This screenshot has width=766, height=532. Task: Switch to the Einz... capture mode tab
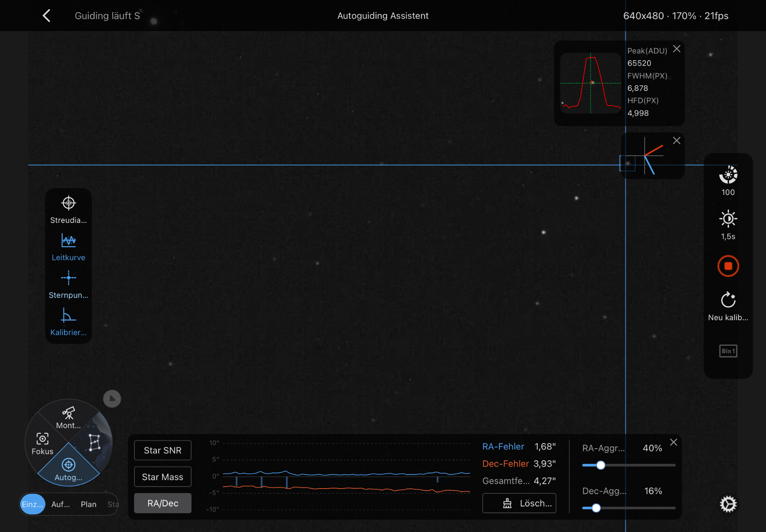tap(32, 504)
